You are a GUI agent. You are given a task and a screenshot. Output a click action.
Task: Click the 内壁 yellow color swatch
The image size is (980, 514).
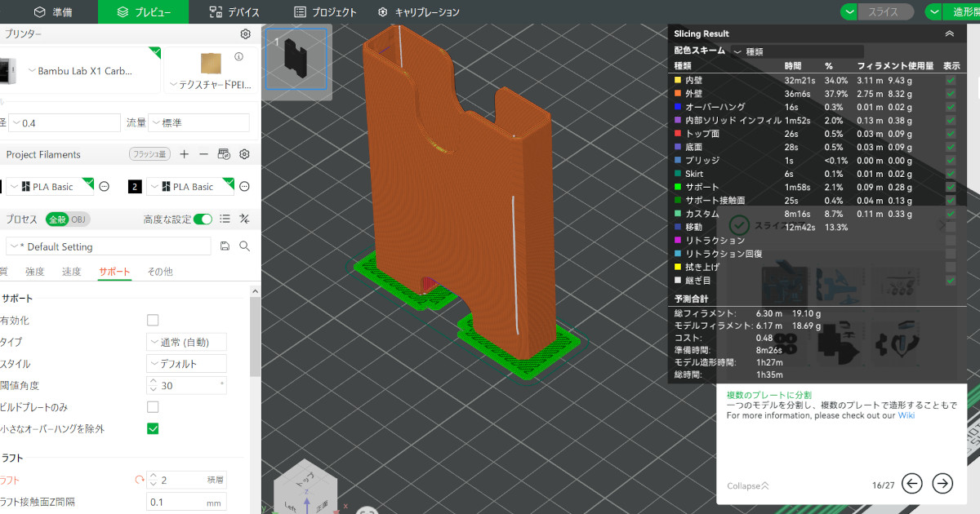(678, 81)
